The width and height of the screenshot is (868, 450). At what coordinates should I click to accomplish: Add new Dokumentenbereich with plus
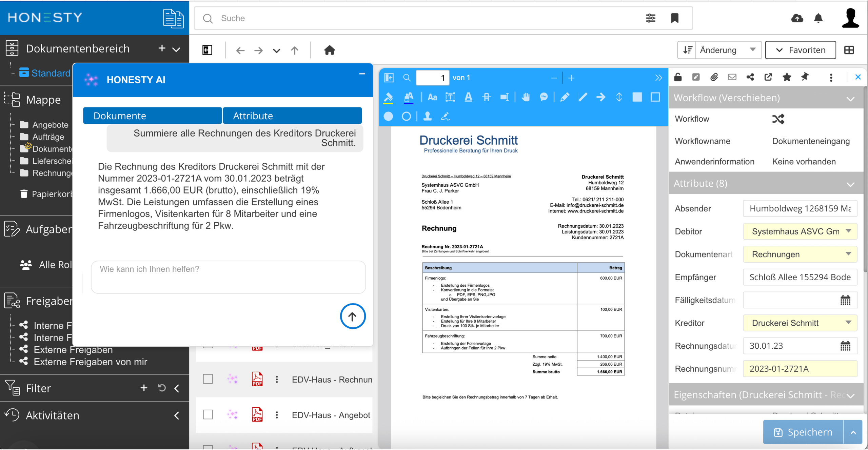point(162,48)
